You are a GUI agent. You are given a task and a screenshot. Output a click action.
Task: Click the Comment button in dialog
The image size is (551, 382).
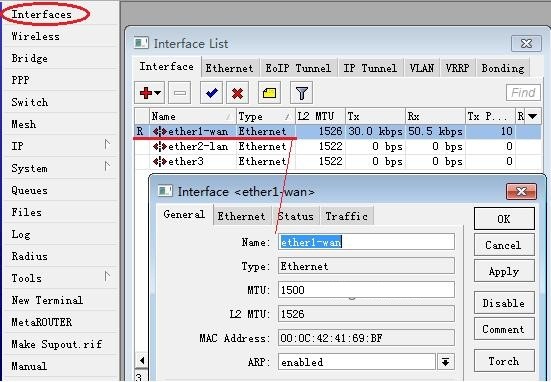click(504, 329)
